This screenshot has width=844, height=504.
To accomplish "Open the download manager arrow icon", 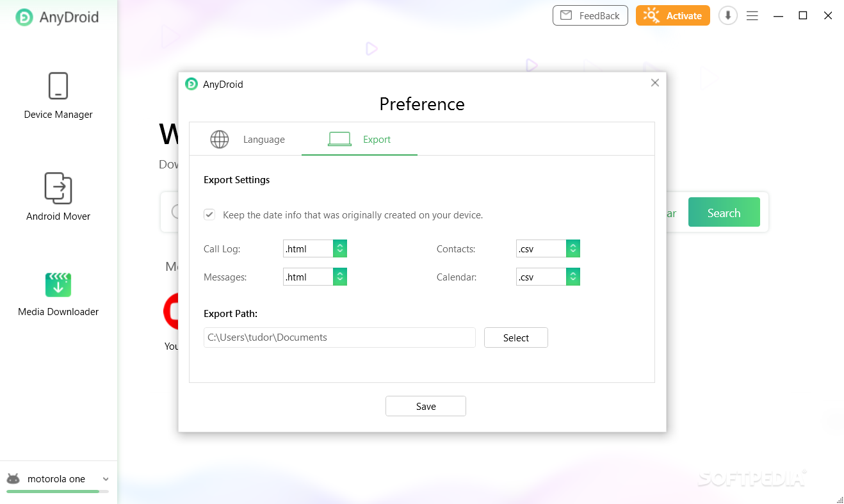I will [x=727, y=16].
